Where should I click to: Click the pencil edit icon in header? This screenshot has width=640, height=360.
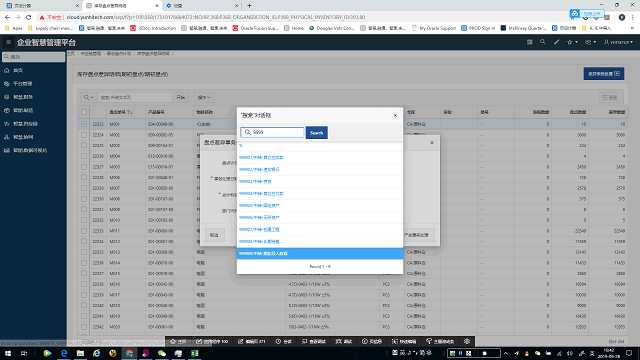[556, 42]
